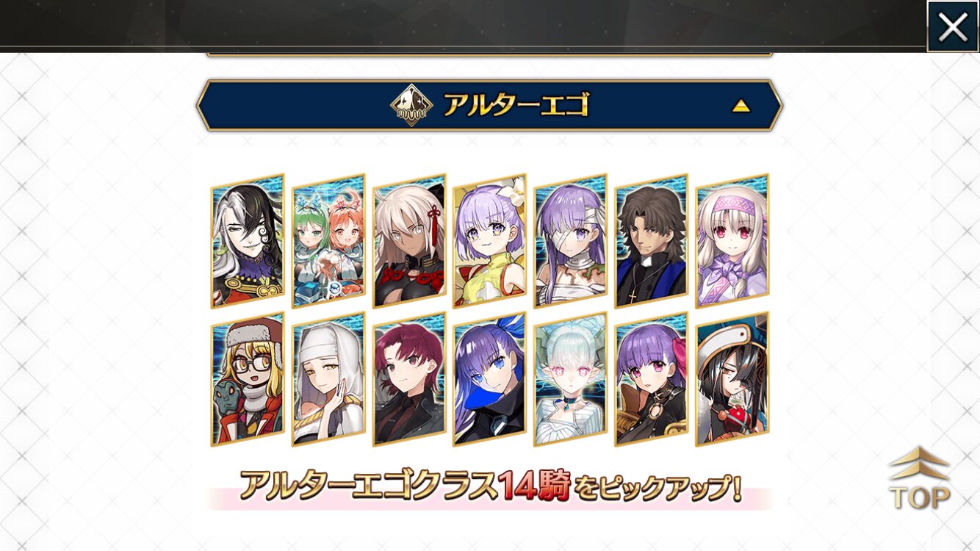The height and width of the screenshot is (551, 980).
Task: Tap the Alter Ego class icon in header
Action: click(411, 106)
